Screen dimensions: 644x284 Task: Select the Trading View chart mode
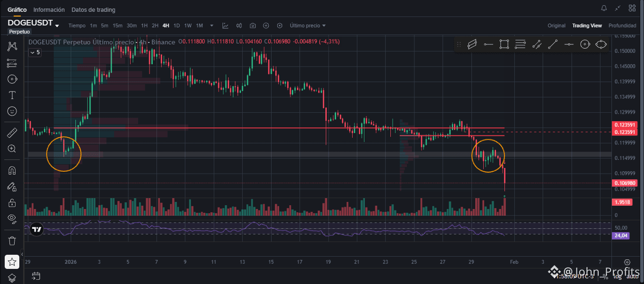click(x=587, y=25)
